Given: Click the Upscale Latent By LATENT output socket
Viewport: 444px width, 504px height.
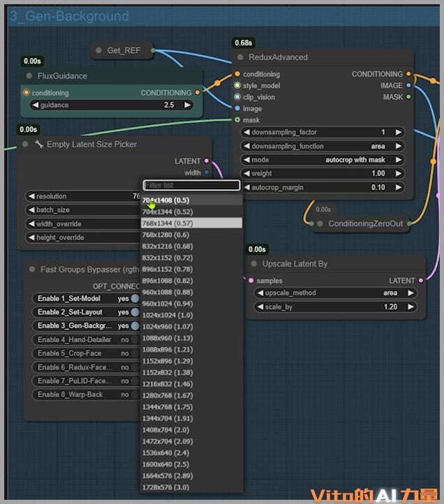Looking at the screenshot, I should tap(421, 281).
